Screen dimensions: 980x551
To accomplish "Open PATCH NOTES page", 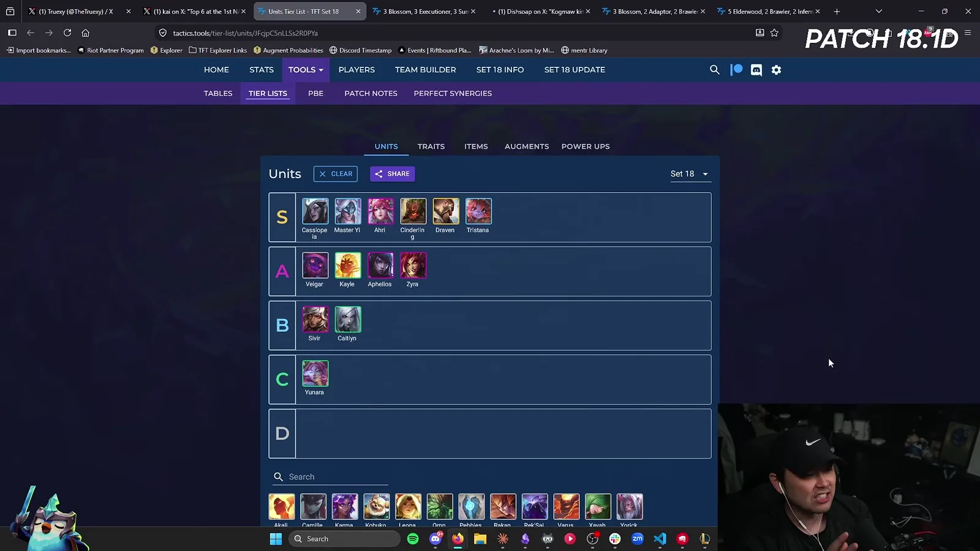I will pos(371,93).
